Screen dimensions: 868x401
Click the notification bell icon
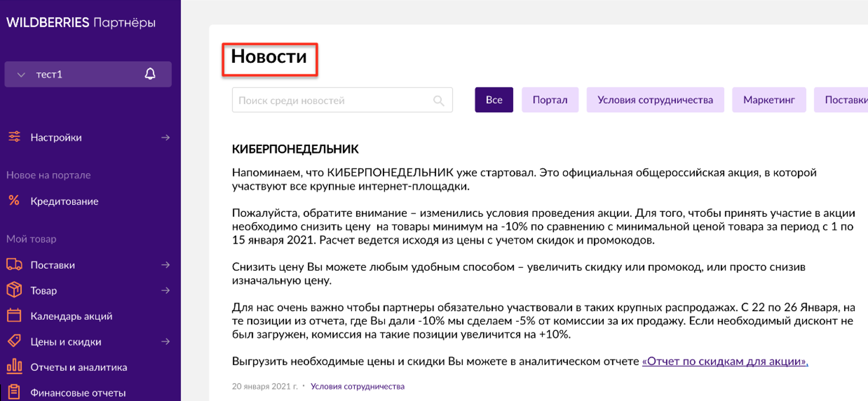(150, 74)
